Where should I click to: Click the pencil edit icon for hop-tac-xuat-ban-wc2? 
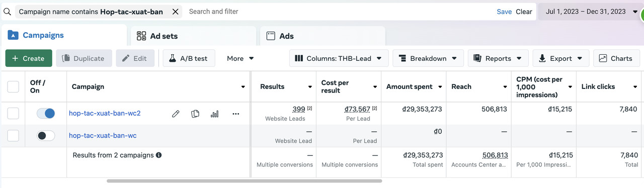176,114
